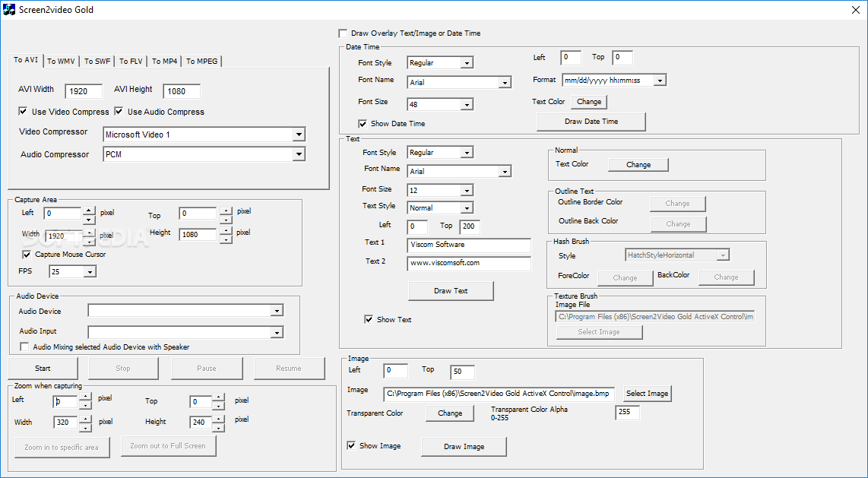The width and height of the screenshot is (868, 478).
Task: Click Zoom out to Full Screen button
Action: pos(168,445)
